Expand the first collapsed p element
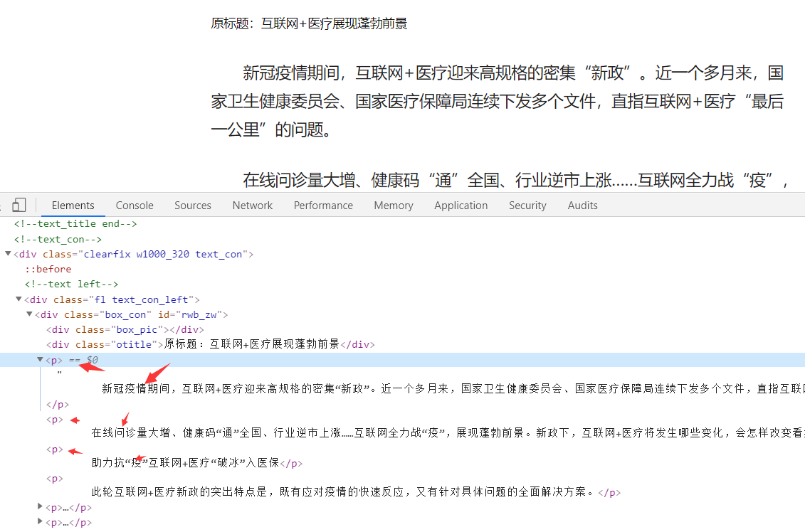This screenshot has height=532, width=805. [x=41, y=506]
